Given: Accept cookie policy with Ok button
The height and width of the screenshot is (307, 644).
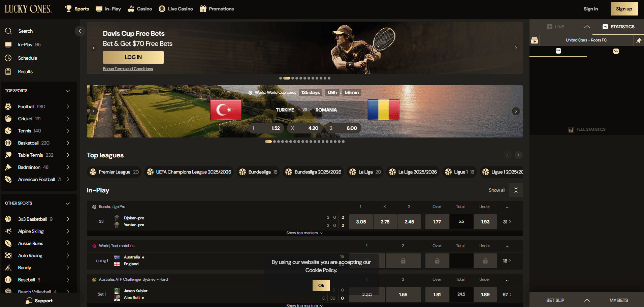Looking at the screenshot, I should [x=321, y=285].
